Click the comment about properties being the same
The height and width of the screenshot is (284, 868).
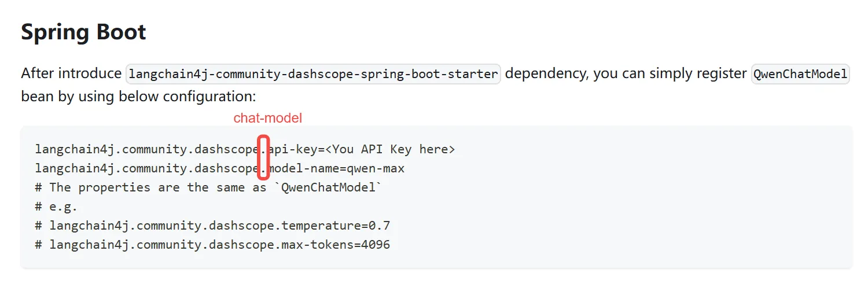click(x=157, y=187)
